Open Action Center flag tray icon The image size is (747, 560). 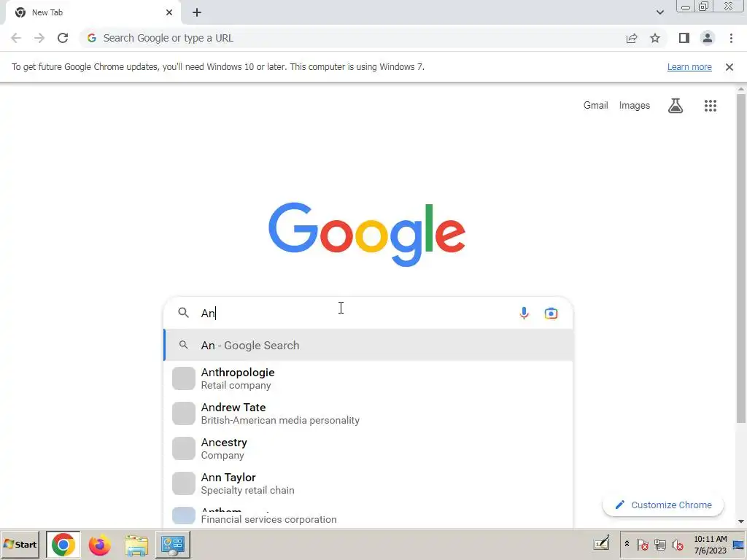point(642,544)
